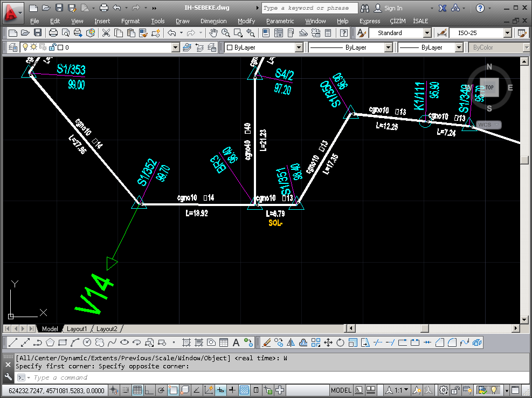Viewport: 532px width, 398px height.
Task: Switch to the Layout1 tab
Action: [x=77, y=328]
